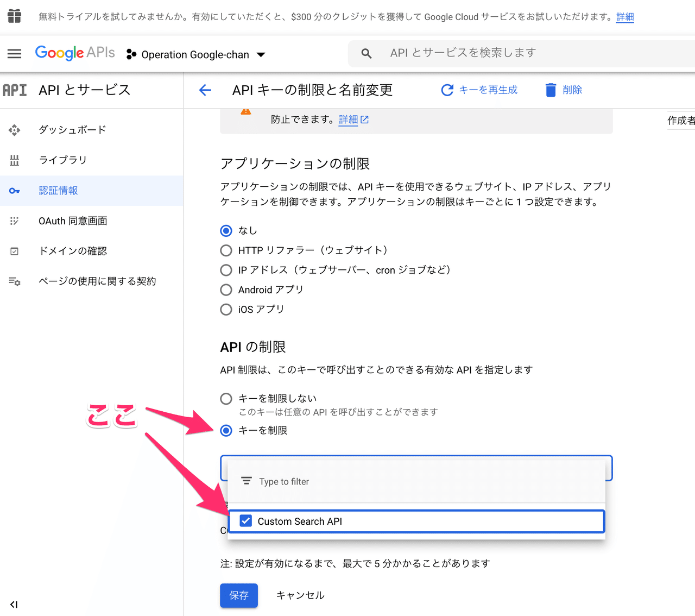Click the 削除 button label
The width and height of the screenshot is (695, 616).
point(572,90)
